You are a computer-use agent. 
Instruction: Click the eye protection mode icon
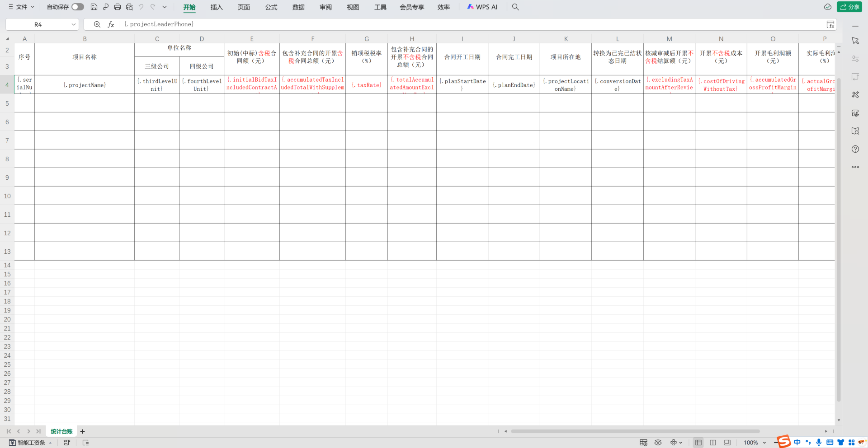tap(658, 443)
